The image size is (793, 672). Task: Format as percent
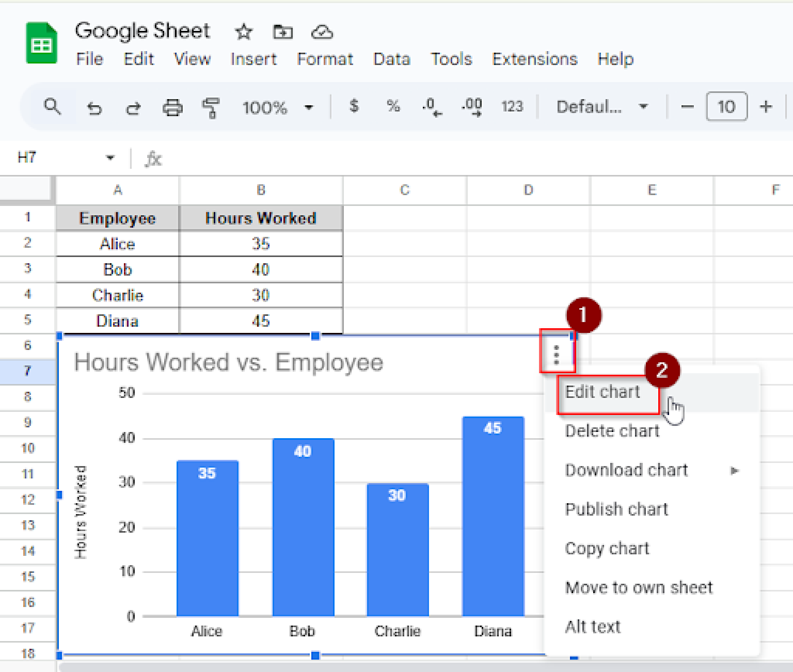pyautogui.click(x=393, y=106)
